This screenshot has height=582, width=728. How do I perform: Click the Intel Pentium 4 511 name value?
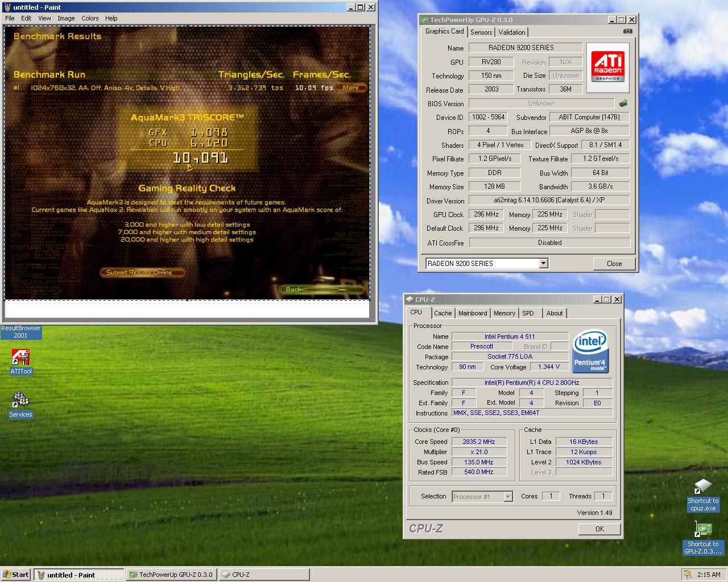(x=510, y=336)
